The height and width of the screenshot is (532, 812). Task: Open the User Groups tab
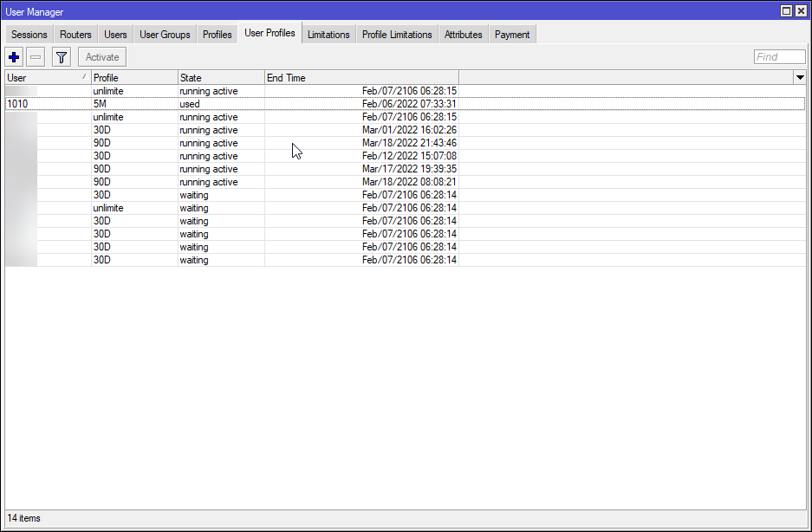[165, 34]
